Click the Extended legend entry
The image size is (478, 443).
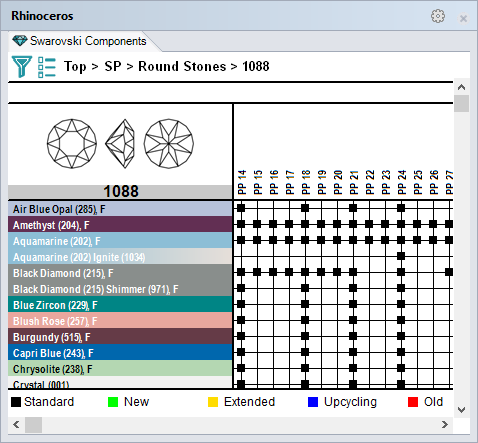[241, 402]
